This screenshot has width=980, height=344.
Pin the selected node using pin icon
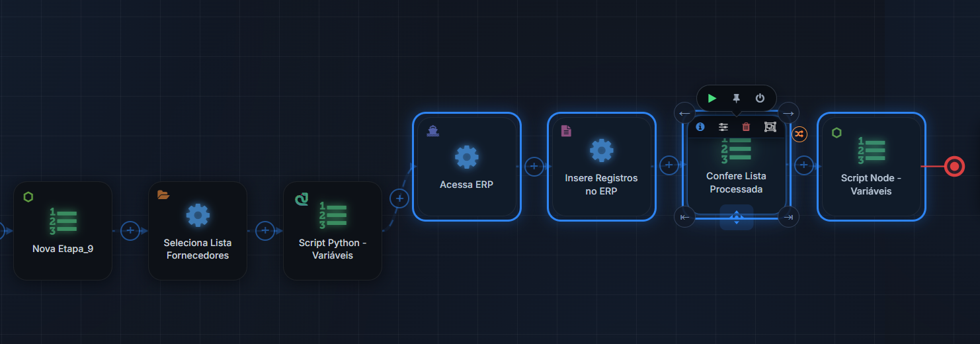click(736, 98)
